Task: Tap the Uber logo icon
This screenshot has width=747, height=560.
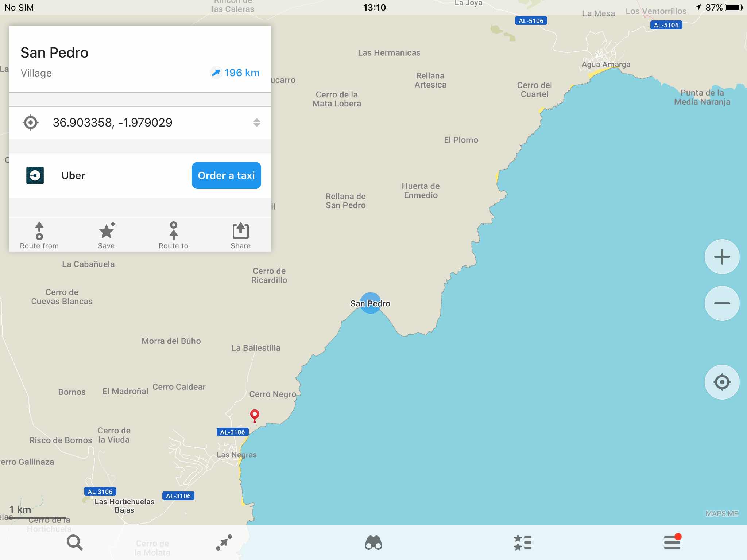Action: tap(35, 175)
